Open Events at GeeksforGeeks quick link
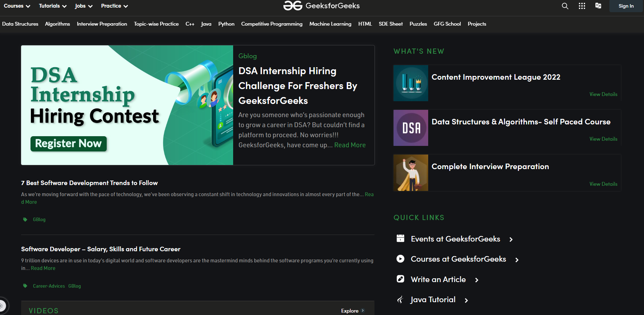 tap(455, 239)
